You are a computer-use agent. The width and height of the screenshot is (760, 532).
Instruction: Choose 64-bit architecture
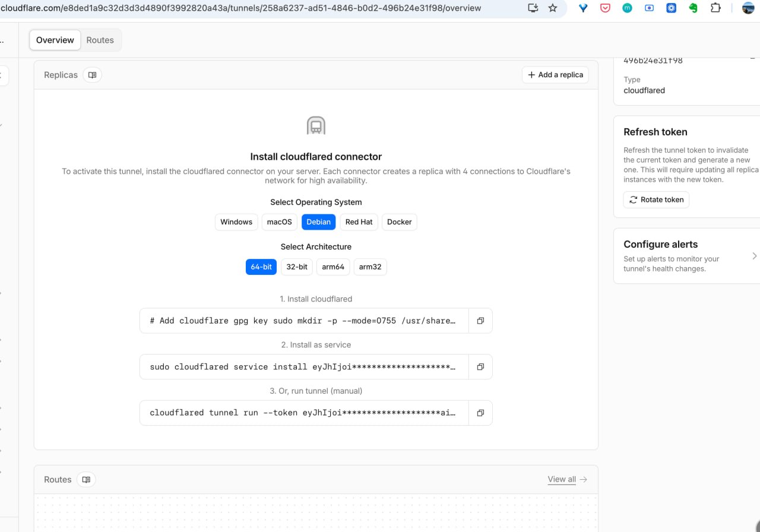click(261, 267)
